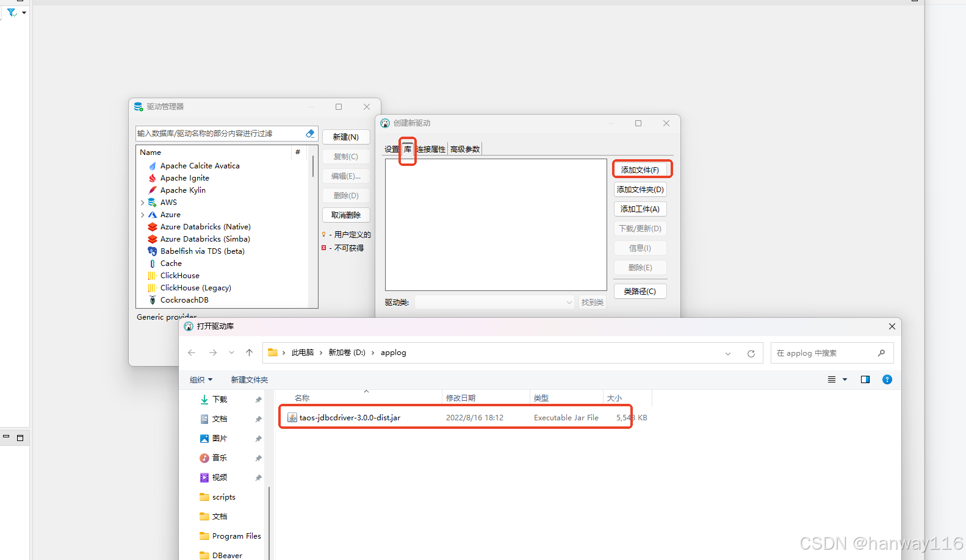This screenshot has width=966, height=560.
Task: Click the 添加文件(F) button
Action: 640,170
